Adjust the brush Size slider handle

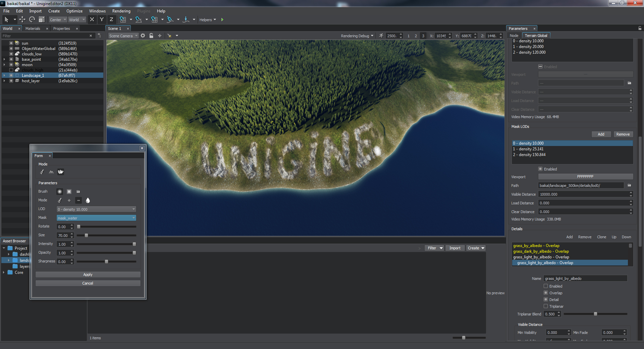point(86,236)
